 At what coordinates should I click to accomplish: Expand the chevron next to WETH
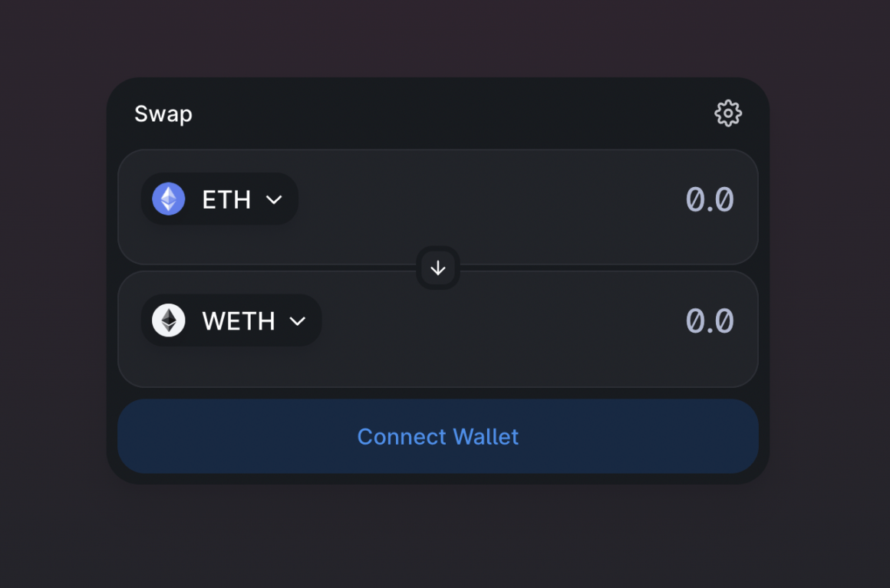coord(299,321)
